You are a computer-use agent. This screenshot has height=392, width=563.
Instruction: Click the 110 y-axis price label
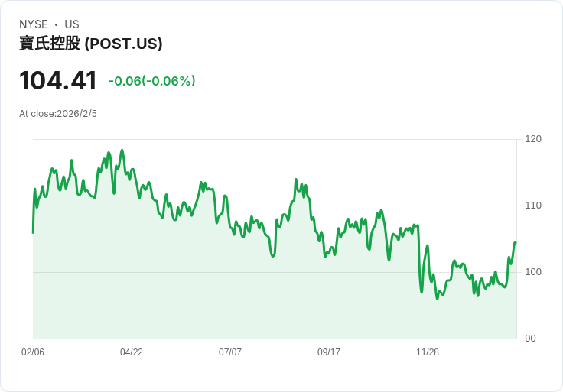point(533,206)
